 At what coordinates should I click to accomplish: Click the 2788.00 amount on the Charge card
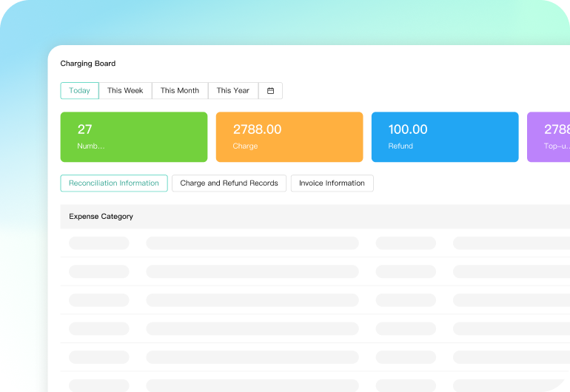[x=257, y=129]
